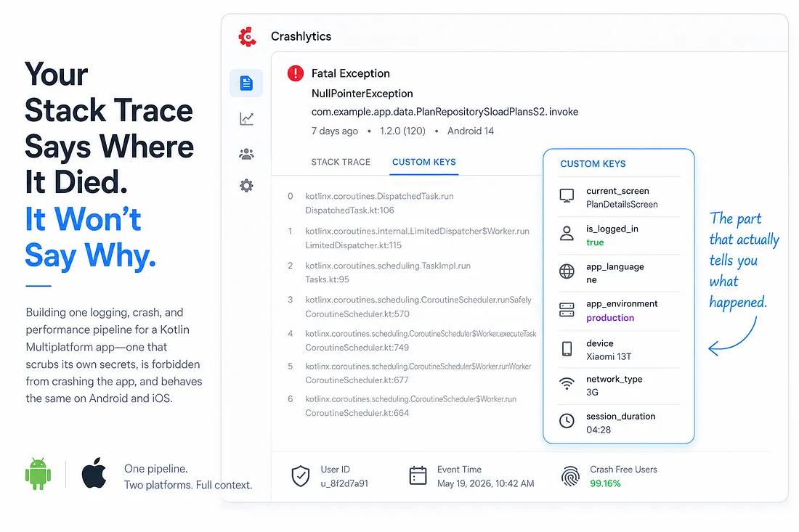The width and height of the screenshot is (799, 532).
Task: Select stack frame CoroutineScheduler.kt:677
Action: click(x=357, y=380)
